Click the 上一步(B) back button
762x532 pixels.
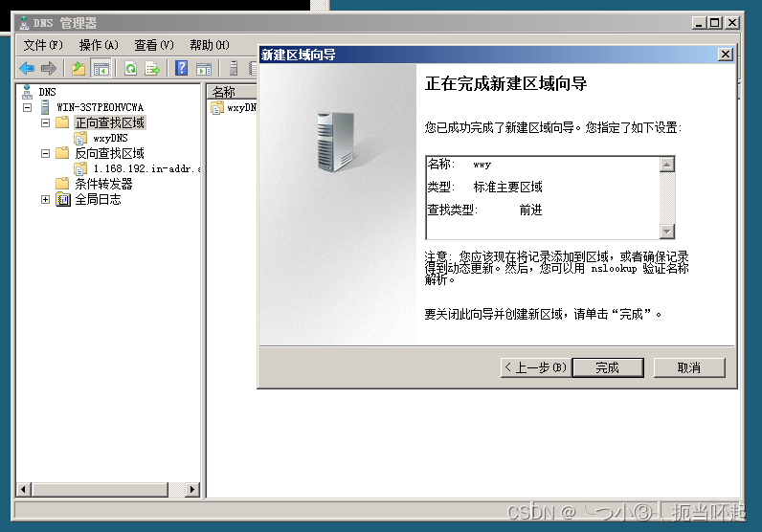(535, 367)
